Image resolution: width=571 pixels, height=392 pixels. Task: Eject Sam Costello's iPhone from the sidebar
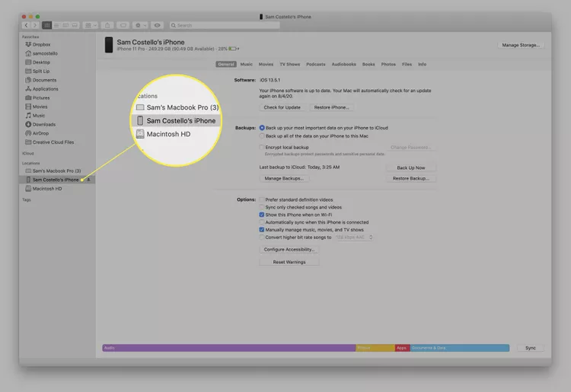coord(88,180)
